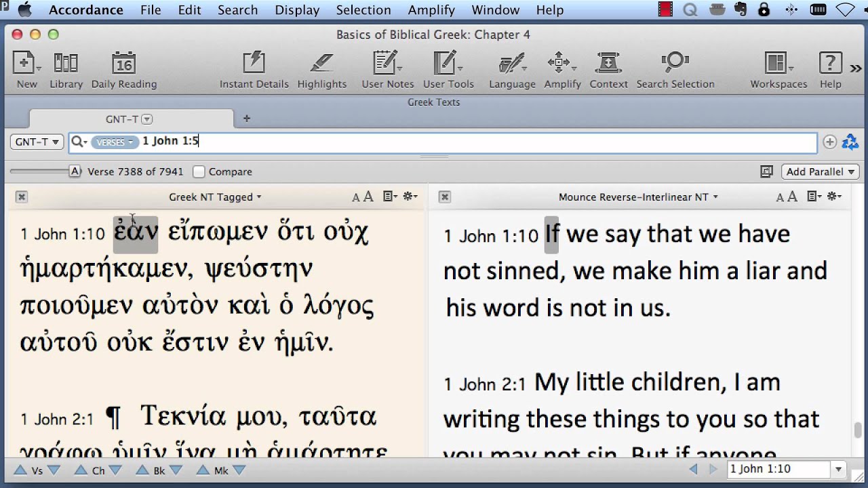Click the bottom verse reference box 1 John 1:10
This screenshot has width=868, height=488.
click(778, 469)
